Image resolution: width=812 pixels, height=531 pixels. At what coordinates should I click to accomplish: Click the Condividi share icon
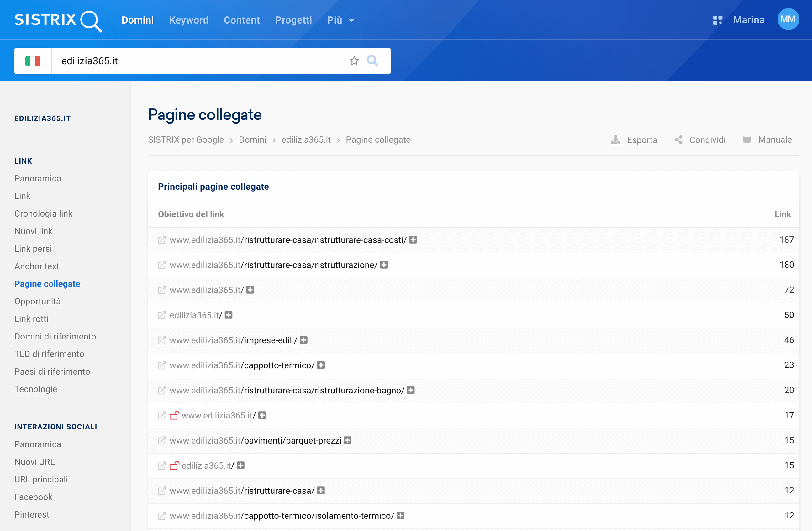pyautogui.click(x=679, y=140)
